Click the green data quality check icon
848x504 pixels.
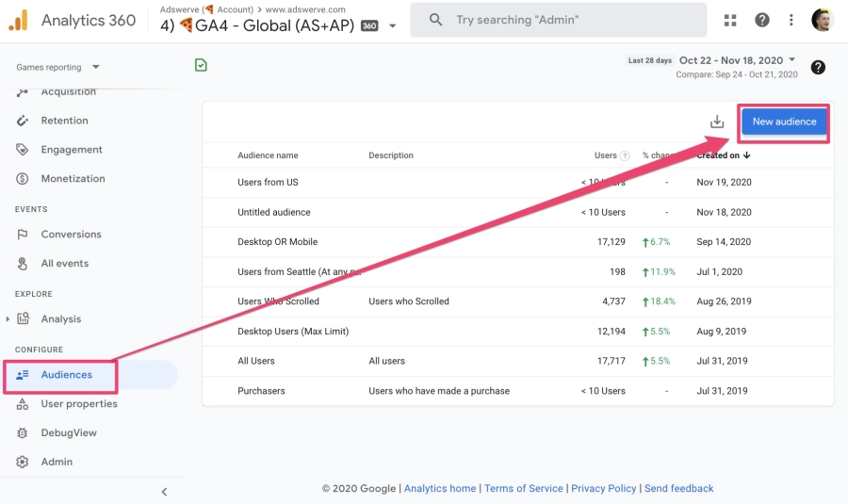tap(201, 65)
